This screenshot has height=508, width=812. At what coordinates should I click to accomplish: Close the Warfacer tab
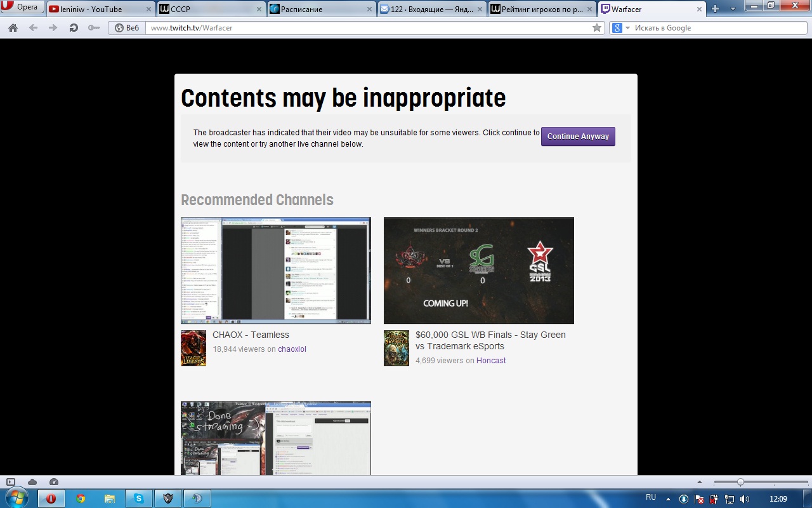tap(700, 10)
